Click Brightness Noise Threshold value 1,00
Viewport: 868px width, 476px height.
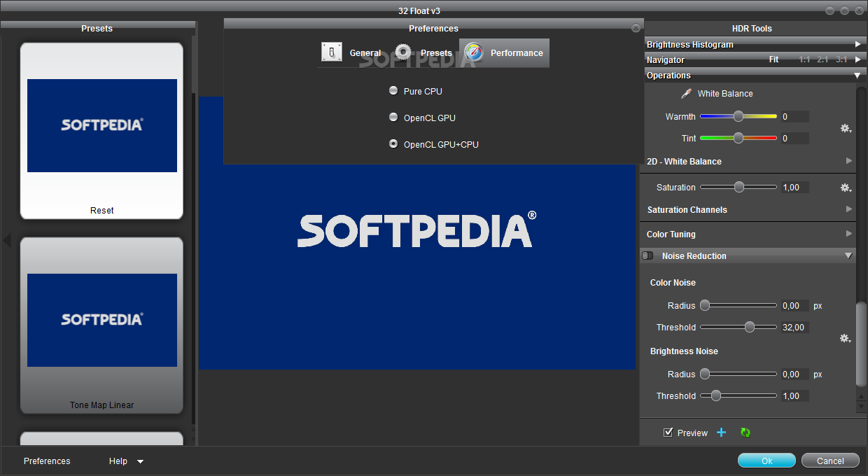point(794,396)
